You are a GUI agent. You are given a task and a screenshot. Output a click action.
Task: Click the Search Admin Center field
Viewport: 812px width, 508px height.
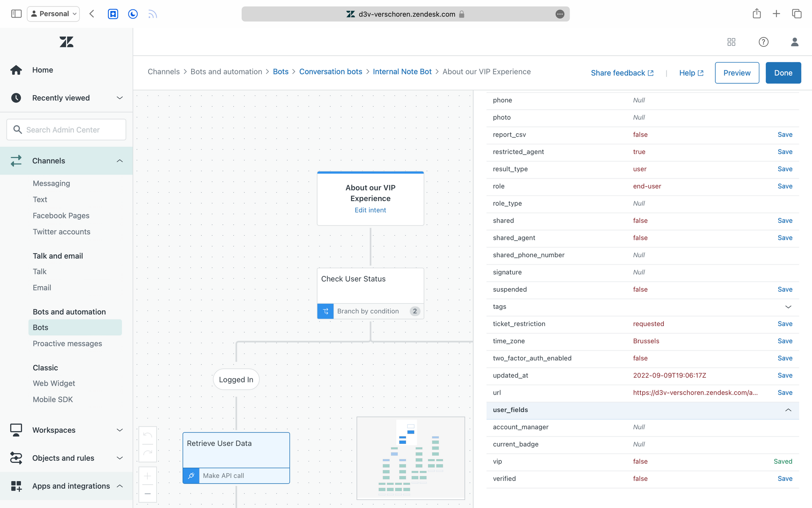coord(67,130)
